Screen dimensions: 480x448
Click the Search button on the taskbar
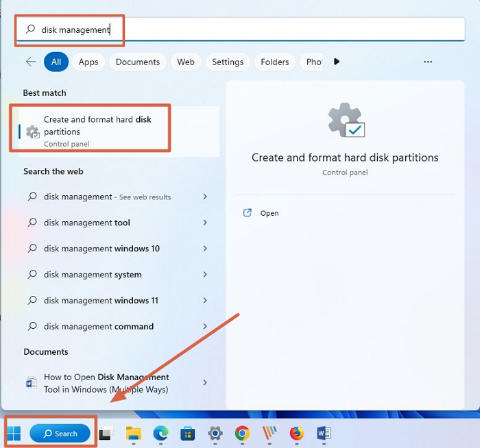pyautogui.click(x=60, y=434)
